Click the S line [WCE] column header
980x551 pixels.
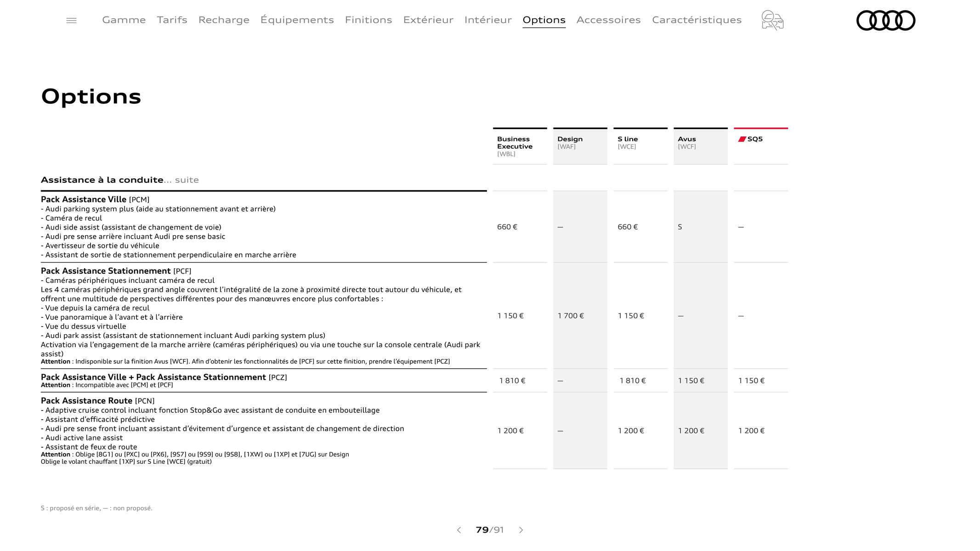640,146
